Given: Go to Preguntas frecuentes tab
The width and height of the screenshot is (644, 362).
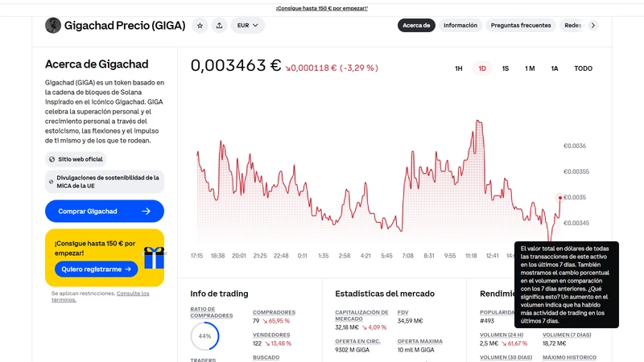Looking at the screenshot, I should pos(521,26).
